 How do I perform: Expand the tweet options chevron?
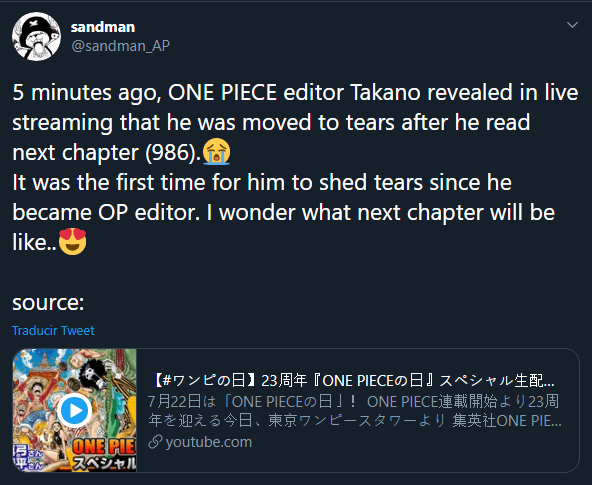point(572,25)
